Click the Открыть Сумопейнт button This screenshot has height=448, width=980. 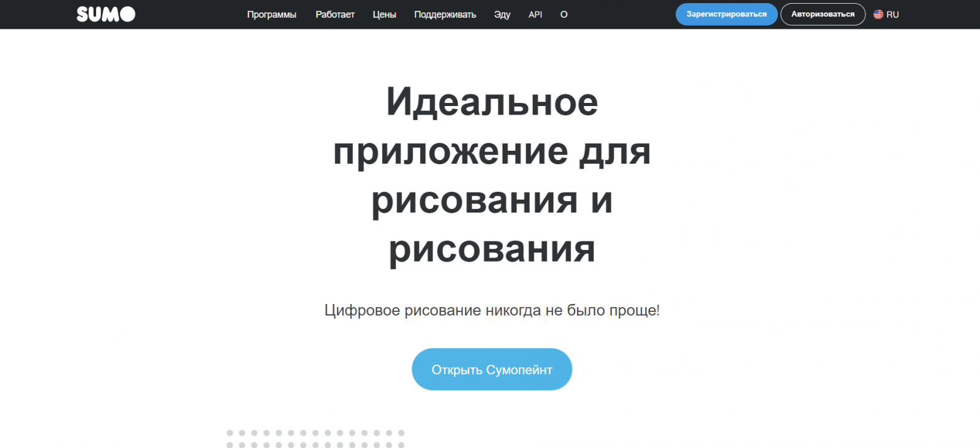tap(492, 370)
